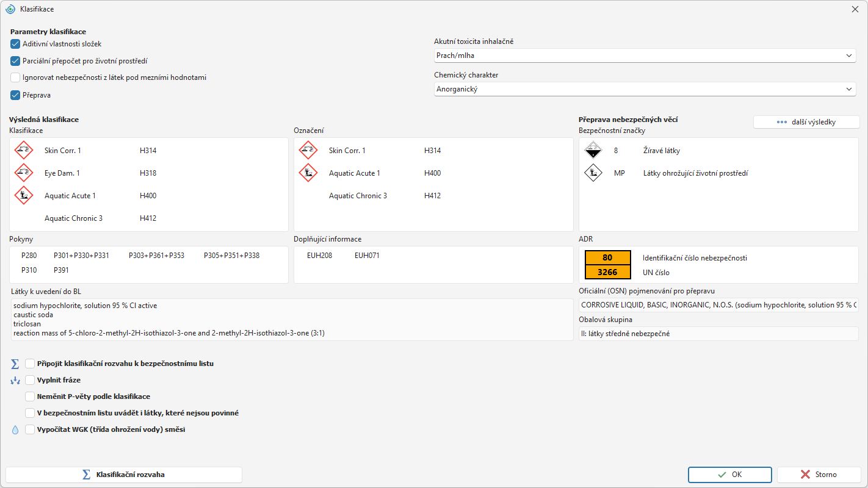This screenshot has height=488, width=868.
Task: Click the environment pictogram beside Aquatic Acute 1 in Označení
Action: pos(308,173)
